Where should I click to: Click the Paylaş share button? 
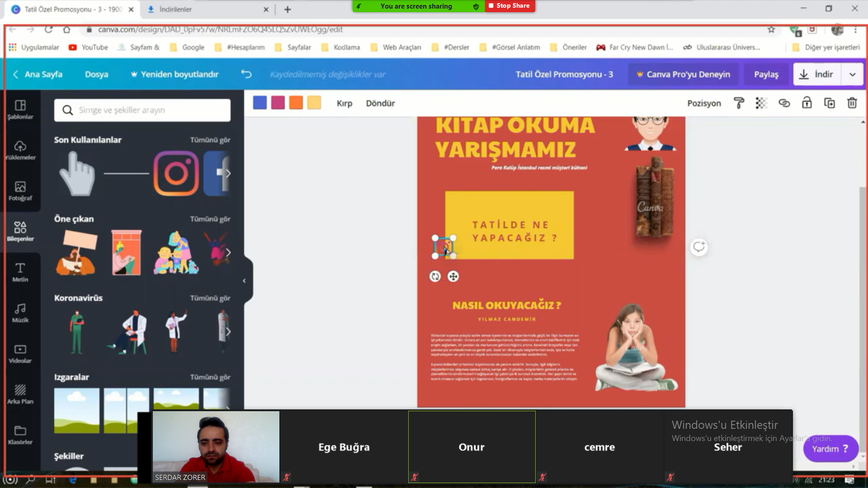766,74
